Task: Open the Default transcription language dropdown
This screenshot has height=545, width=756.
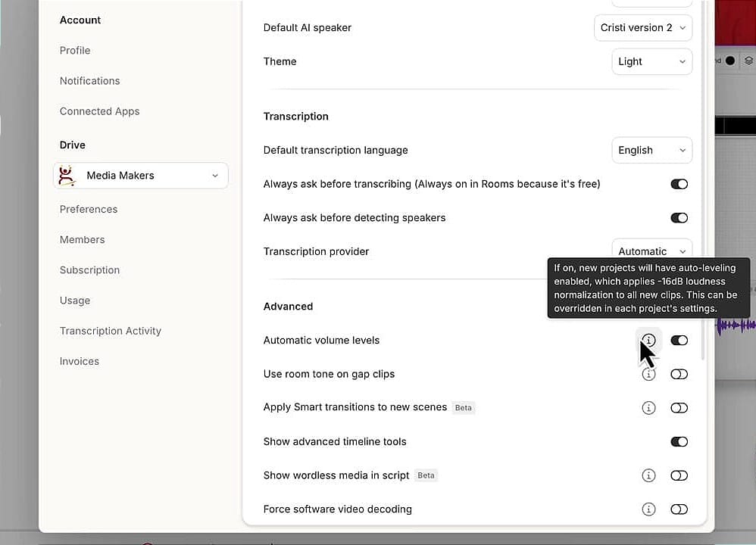Action: click(x=651, y=150)
